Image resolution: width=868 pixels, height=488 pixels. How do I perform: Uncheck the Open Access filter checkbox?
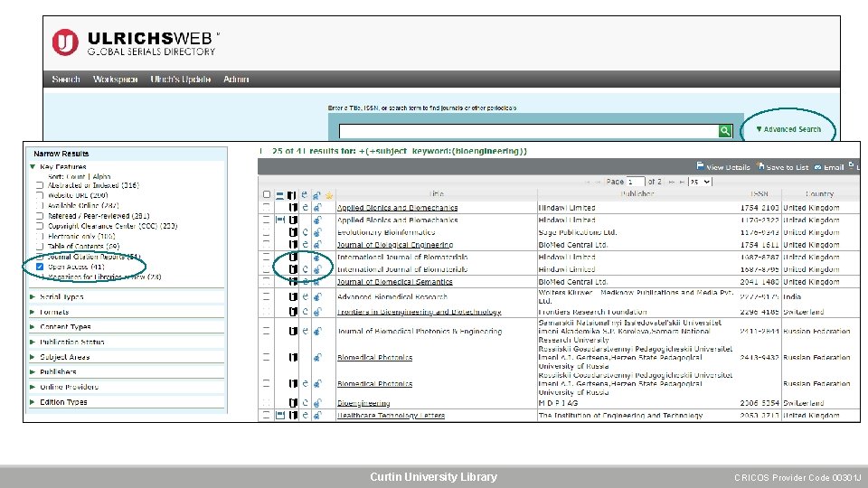point(39,267)
